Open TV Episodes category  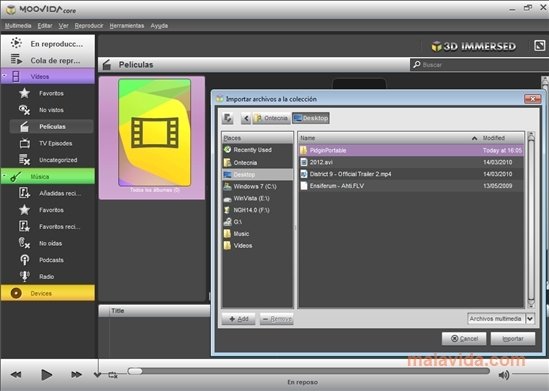tap(51, 143)
